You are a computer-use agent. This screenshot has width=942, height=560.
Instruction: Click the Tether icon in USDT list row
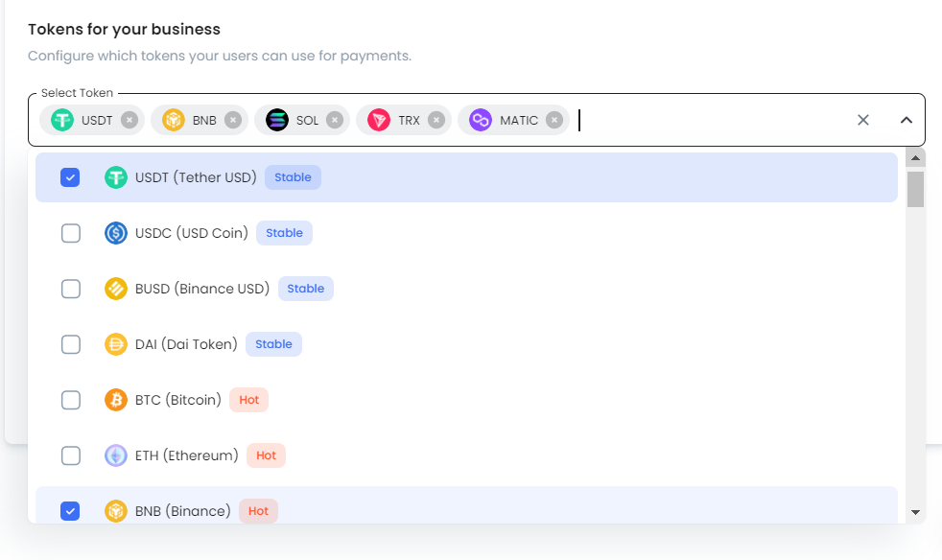[x=116, y=177]
